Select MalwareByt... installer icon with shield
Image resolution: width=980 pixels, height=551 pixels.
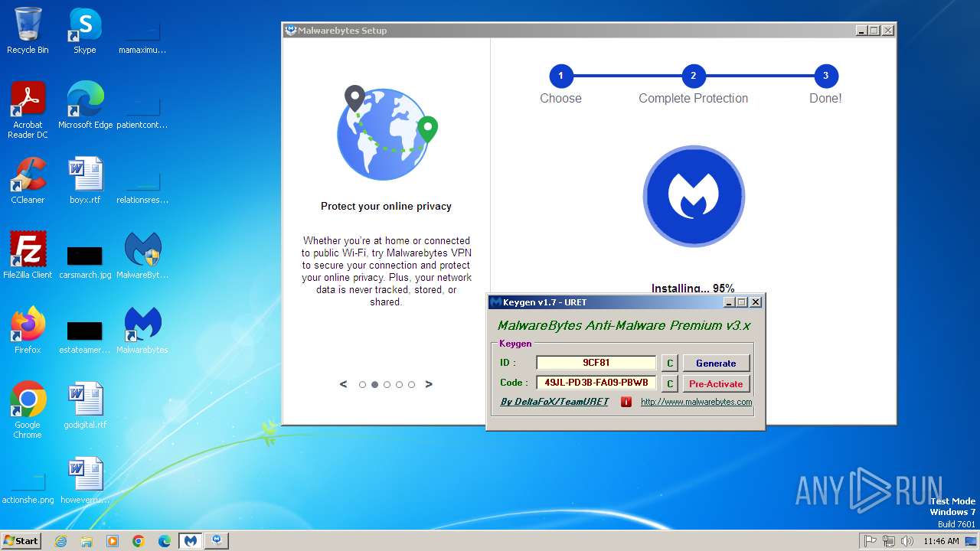(142, 256)
